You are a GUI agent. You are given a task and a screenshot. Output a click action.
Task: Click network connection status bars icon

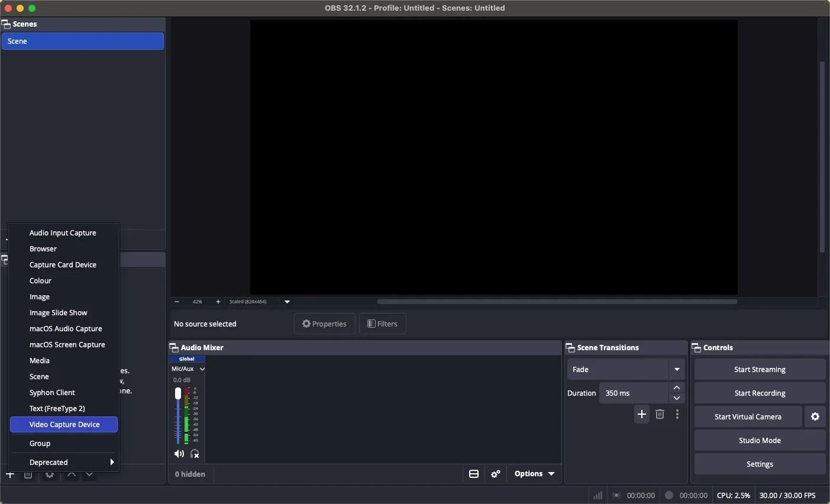598,496
